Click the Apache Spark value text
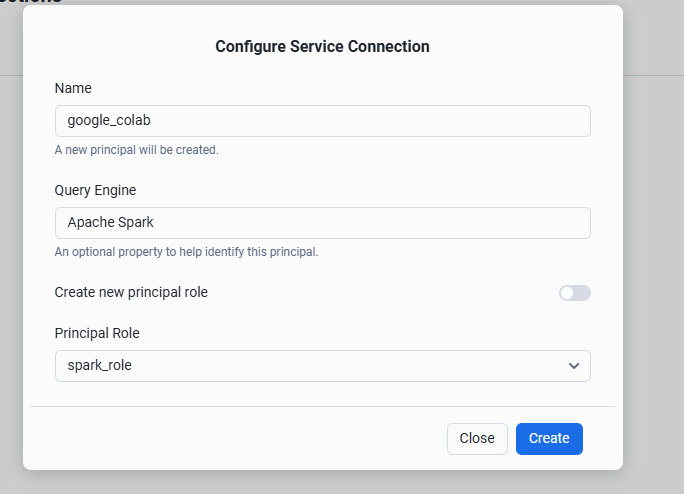Screen dimensions: 684x494 tap(111, 223)
